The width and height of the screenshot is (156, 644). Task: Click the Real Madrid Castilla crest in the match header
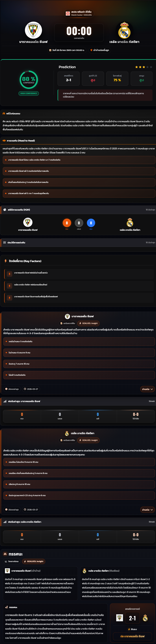[124, 30]
